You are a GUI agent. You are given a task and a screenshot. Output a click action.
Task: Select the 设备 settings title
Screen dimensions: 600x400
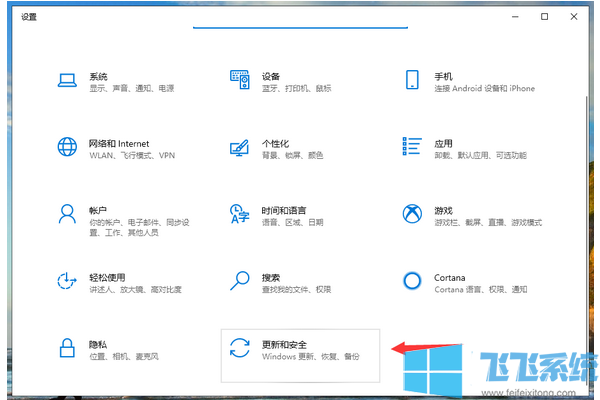click(271, 77)
